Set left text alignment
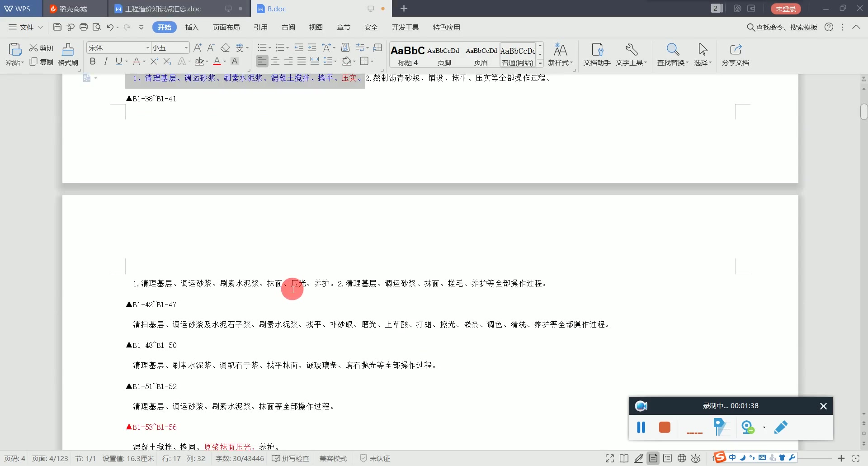The image size is (868, 466). (x=262, y=61)
